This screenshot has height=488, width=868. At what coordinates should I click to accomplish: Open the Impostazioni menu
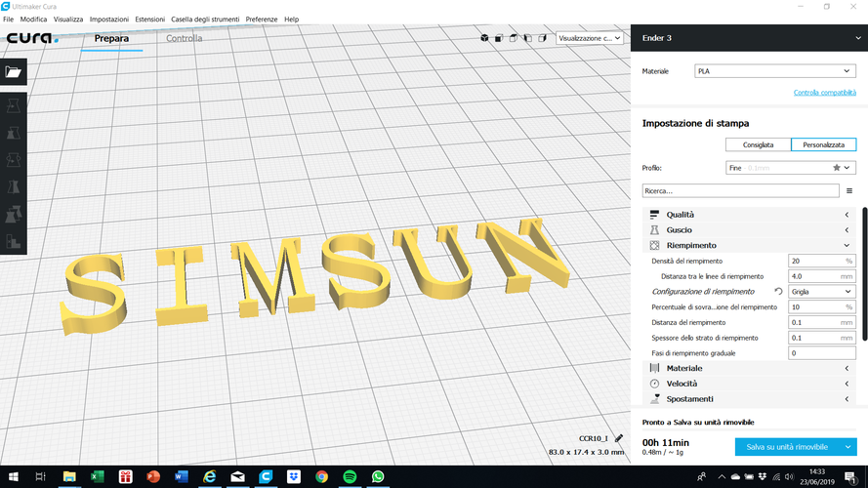[109, 20]
